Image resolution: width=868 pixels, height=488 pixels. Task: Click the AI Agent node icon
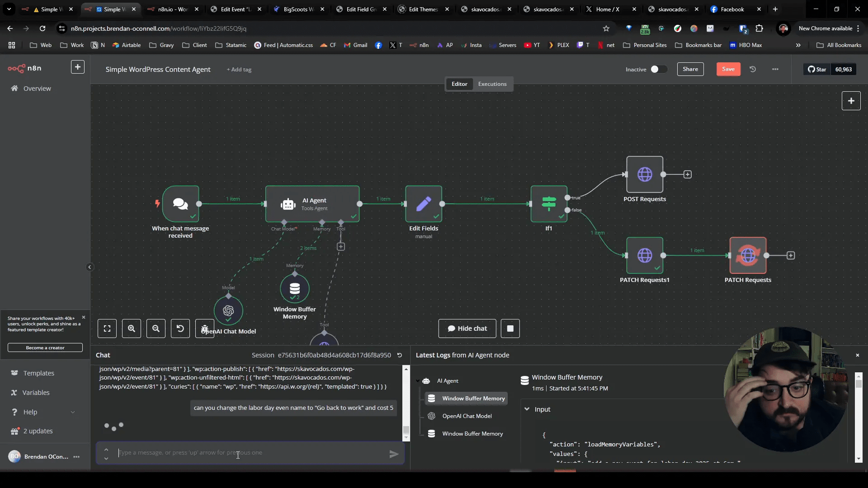tap(288, 204)
